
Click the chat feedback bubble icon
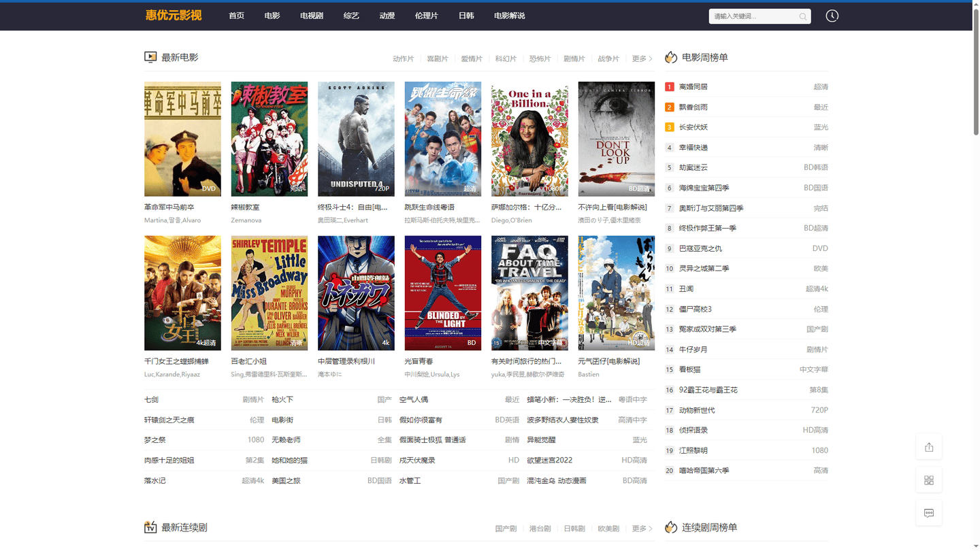(929, 513)
